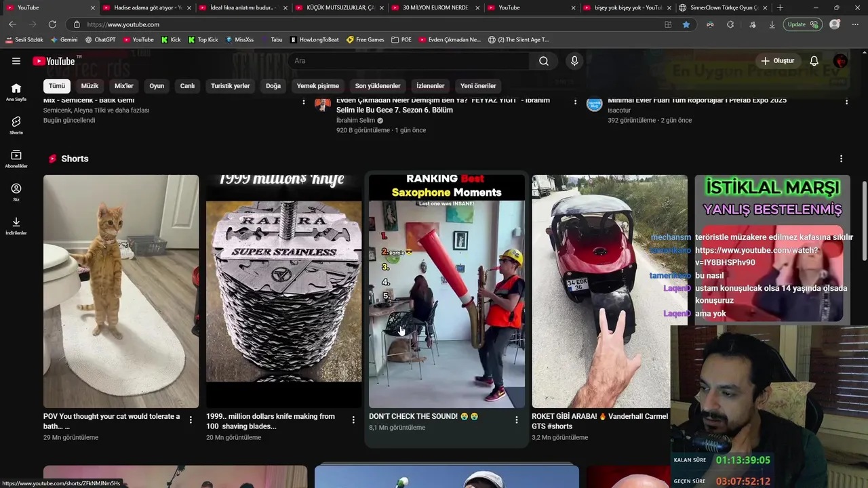Open Shorts from the sidebar
The width and height of the screenshot is (868, 488).
point(16,125)
